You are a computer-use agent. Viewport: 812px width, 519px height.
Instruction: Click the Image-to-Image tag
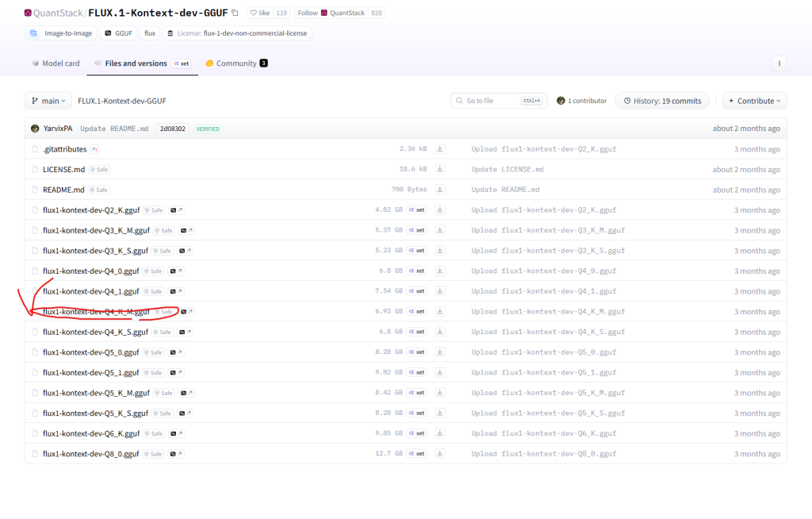[61, 33]
